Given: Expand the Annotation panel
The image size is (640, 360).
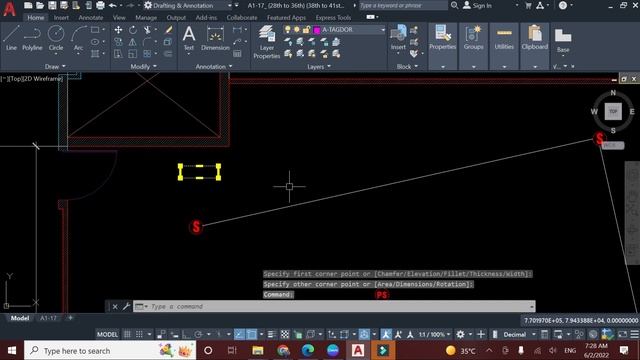Looking at the screenshot, I should pos(213,66).
